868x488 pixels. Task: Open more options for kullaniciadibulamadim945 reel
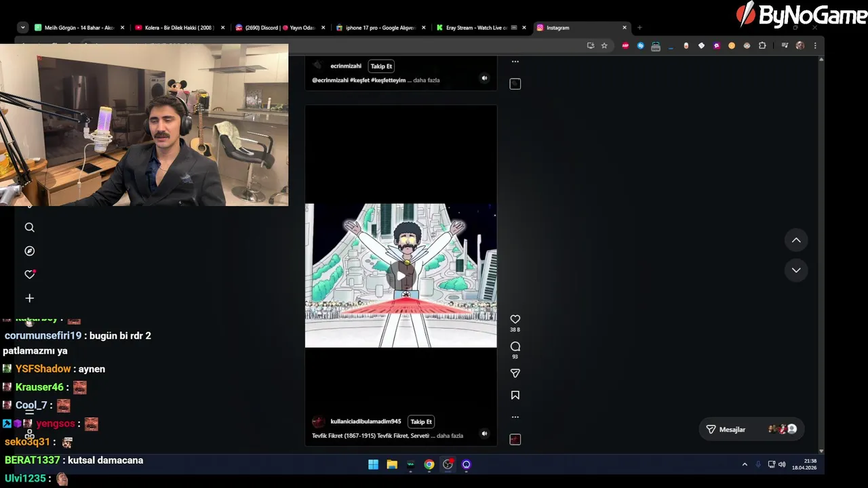pos(515,417)
